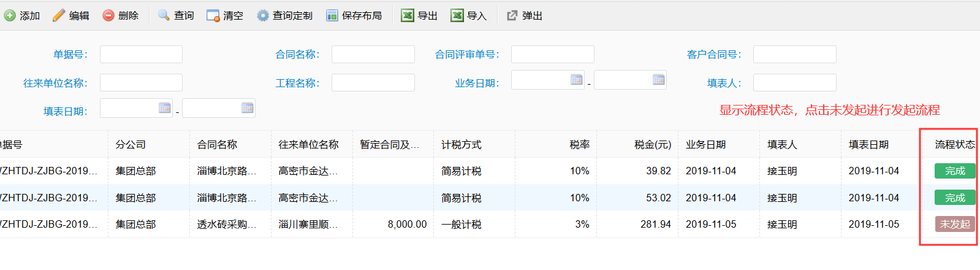Click the 编辑 (edit) pencil button
Screen dimensions: 980x270
pyautogui.click(x=71, y=15)
